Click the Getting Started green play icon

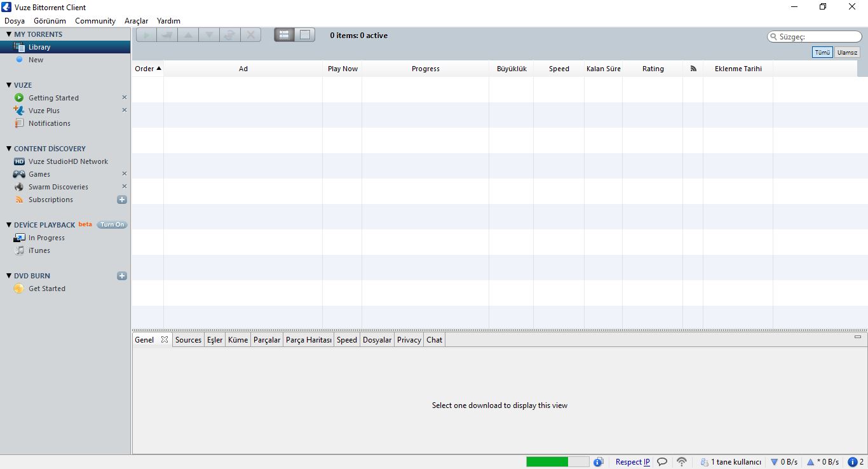[x=19, y=98]
